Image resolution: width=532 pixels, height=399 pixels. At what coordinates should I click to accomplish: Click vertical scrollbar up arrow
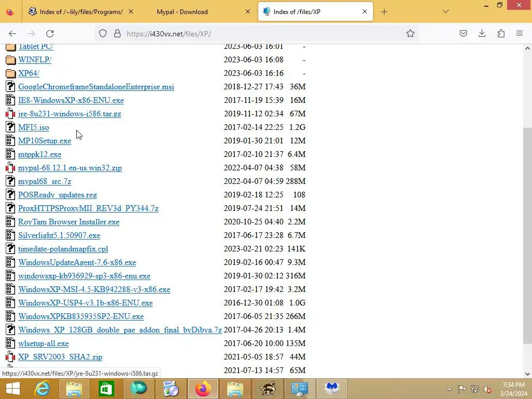tap(527, 48)
